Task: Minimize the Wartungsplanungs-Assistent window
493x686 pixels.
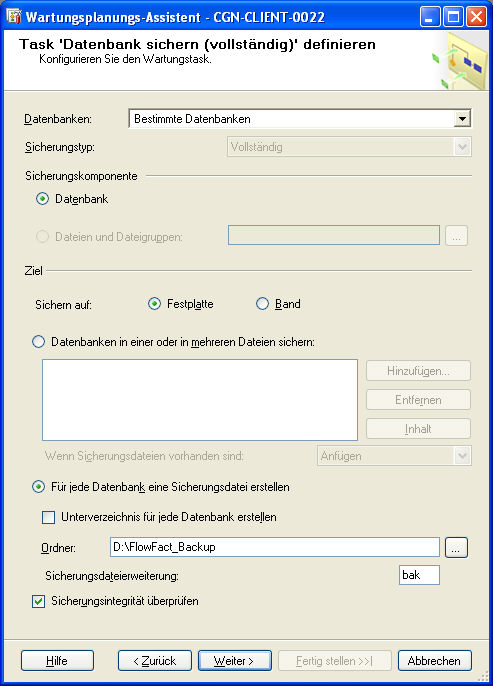Action: click(430, 17)
